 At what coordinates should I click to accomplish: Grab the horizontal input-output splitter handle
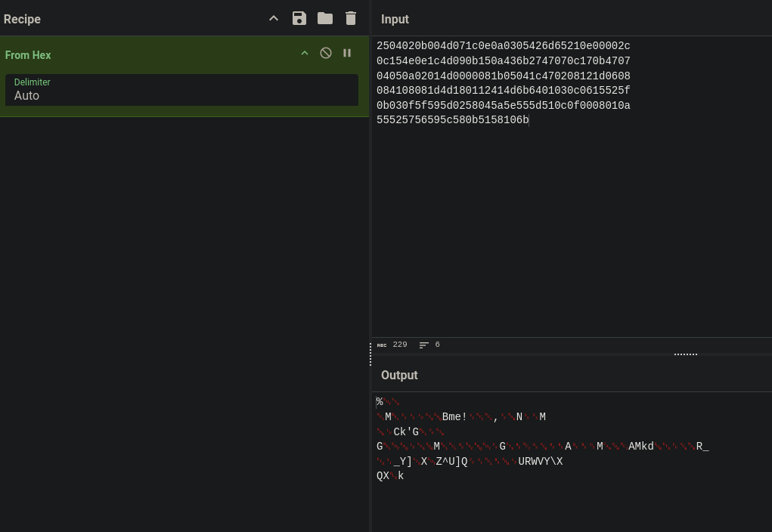pos(685,354)
